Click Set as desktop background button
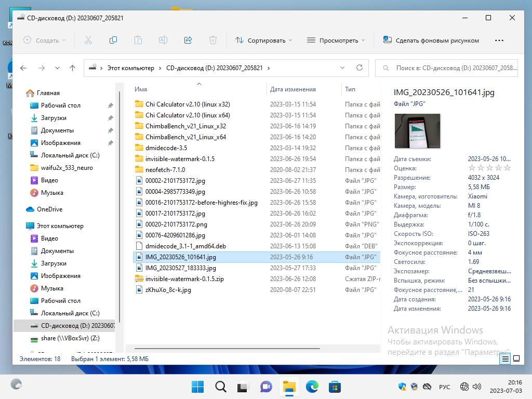This screenshot has height=399, width=532. click(431, 40)
